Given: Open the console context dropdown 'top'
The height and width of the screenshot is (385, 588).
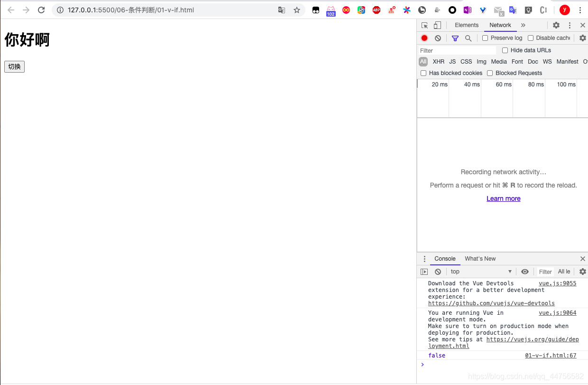Looking at the screenshot, I should point(481,272).
